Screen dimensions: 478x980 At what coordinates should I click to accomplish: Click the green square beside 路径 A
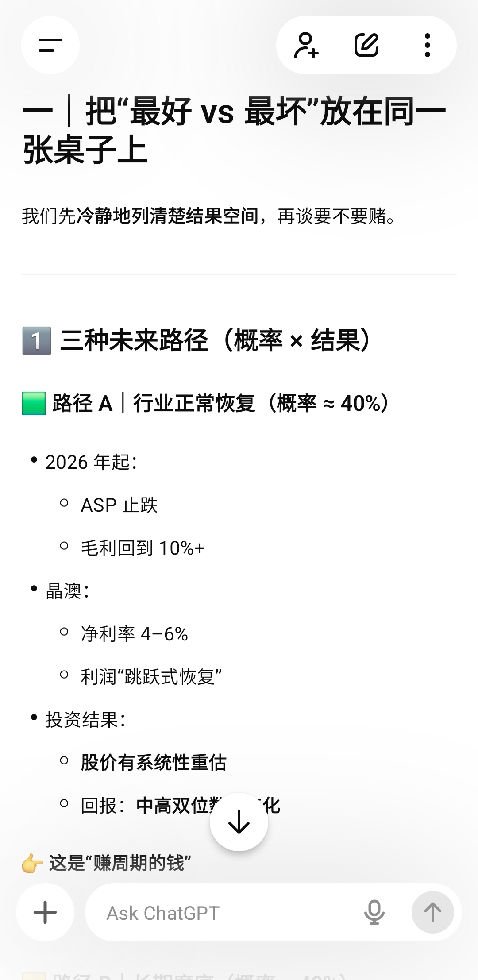tap(34, 404)
